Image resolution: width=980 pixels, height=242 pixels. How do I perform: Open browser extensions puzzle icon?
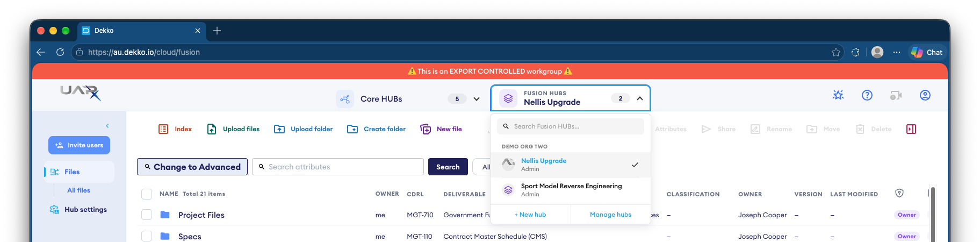pos(856,52)
